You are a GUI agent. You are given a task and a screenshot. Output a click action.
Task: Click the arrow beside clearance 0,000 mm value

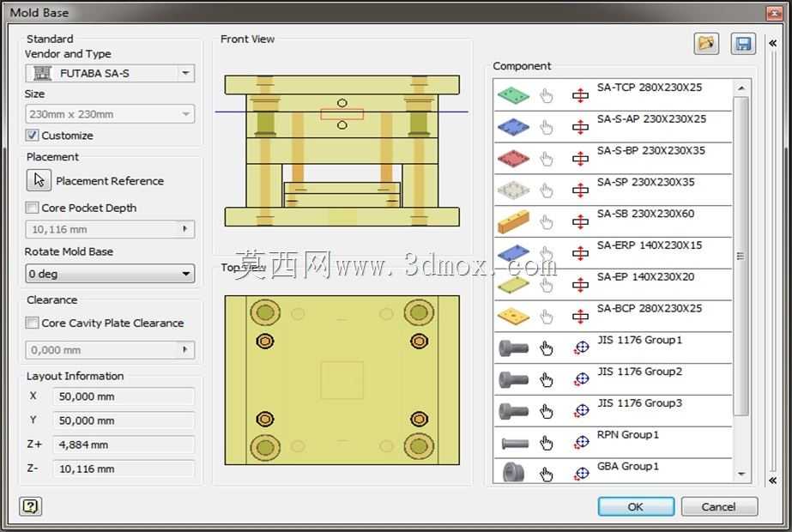pos(185,349)
